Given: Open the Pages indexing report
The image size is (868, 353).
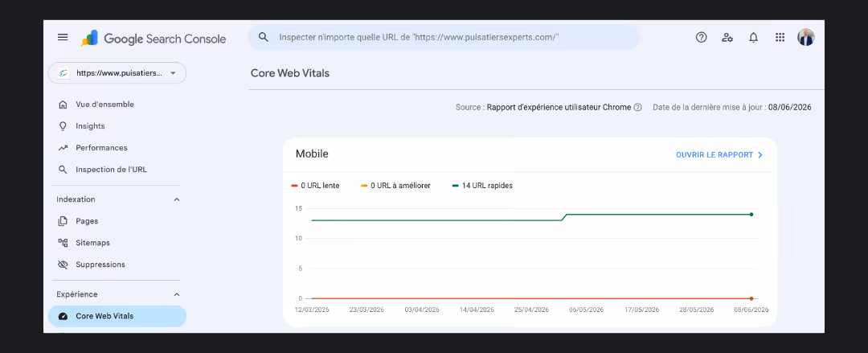Looking at the screenshot, I should 87,220.
